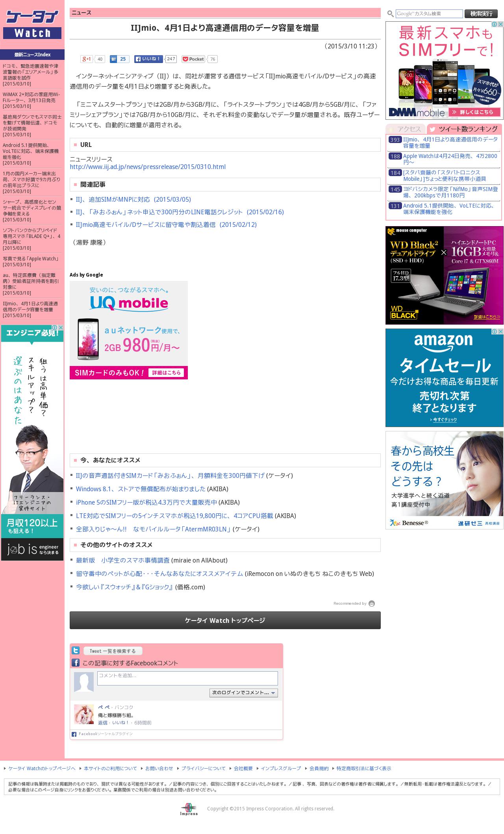Click the 返信 reply link under the comment
This screenshot has height=834, width=504.
click(x=102, y=723)
